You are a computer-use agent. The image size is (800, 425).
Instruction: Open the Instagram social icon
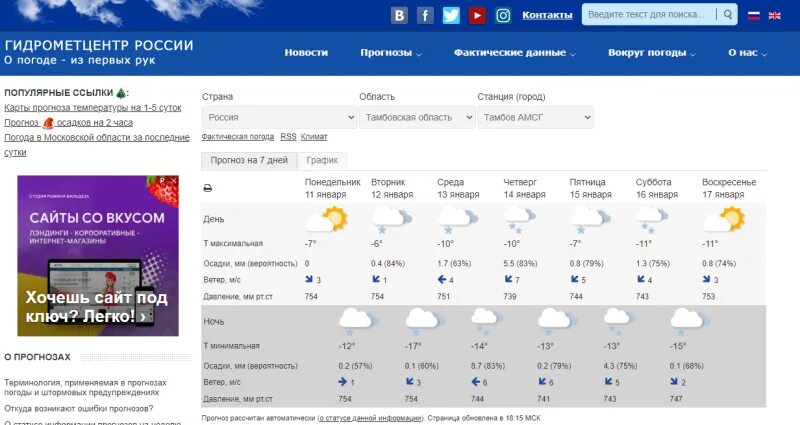[x=503, y=15]
